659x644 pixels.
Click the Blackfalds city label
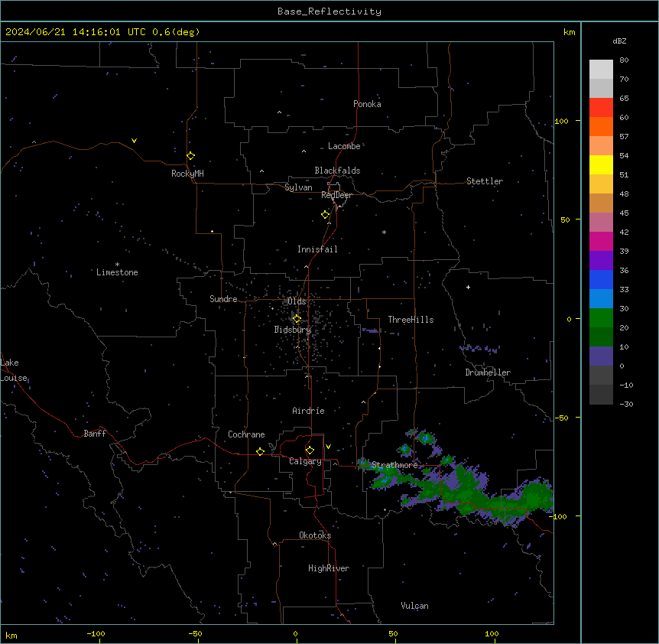[337, 171]
